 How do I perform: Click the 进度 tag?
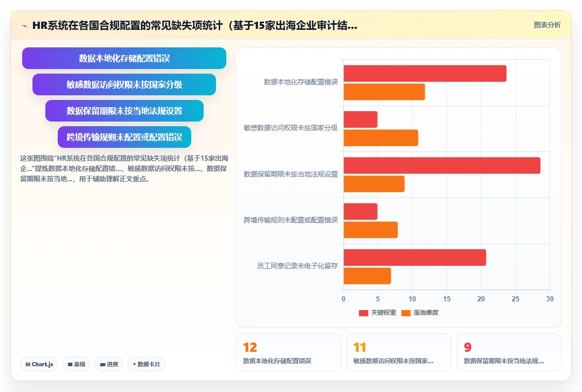[x=109, y=364]
